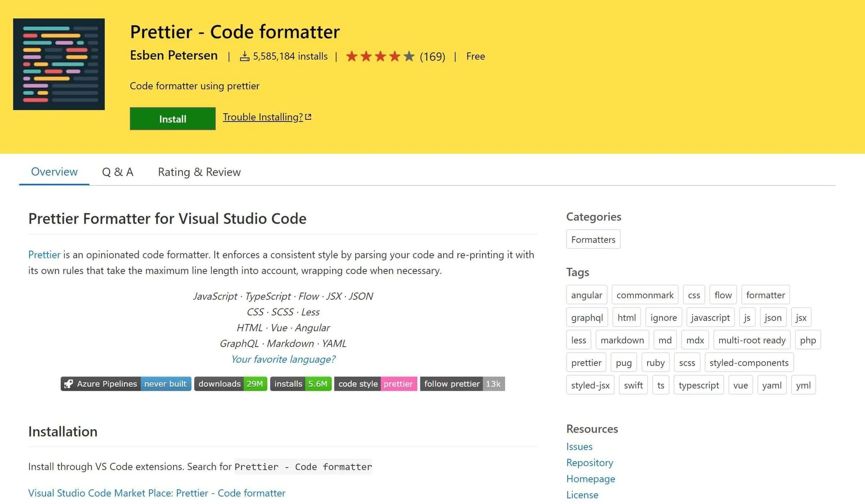This screenshot has height=504, width=865.
Task: Click the follow prettier 13k badge
Action: pos(462,384)
